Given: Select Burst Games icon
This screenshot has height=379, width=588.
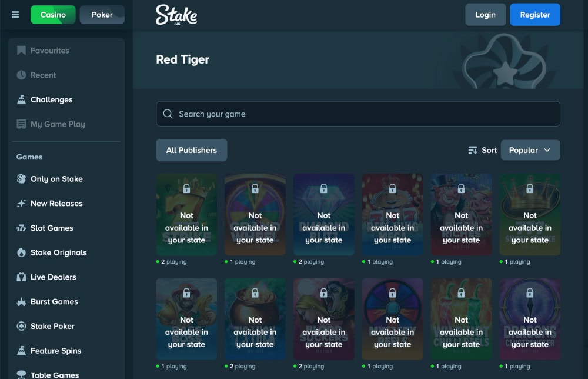Looking at the screenshot, I should coord(21,302).
